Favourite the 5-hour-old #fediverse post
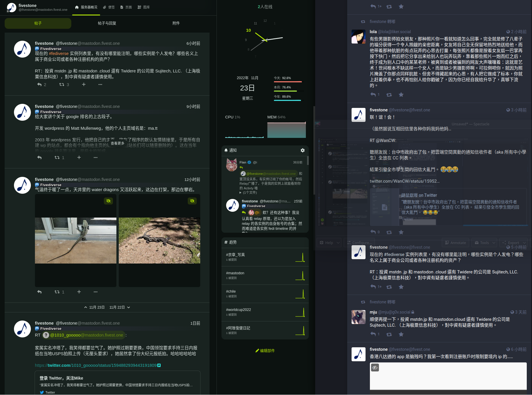Viewport: 532px width, 395px height. click(401, 287)
